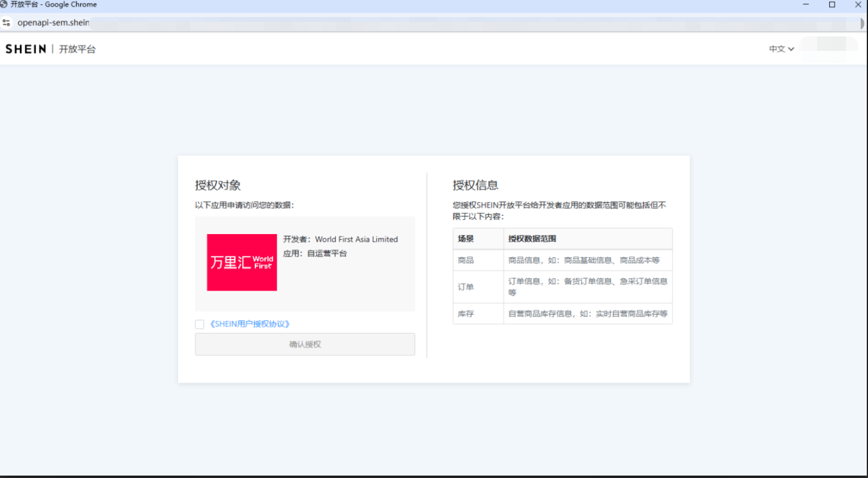Select the 库存 row in authorization table
The width and height of the screenshot is (868, 478).
coord(562,314)
